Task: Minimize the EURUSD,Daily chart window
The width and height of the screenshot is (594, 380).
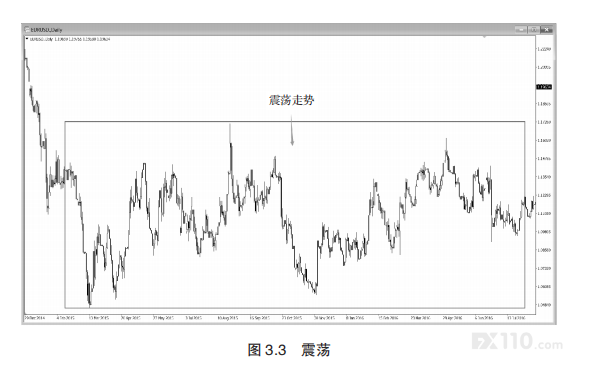Action: point(521,29)
